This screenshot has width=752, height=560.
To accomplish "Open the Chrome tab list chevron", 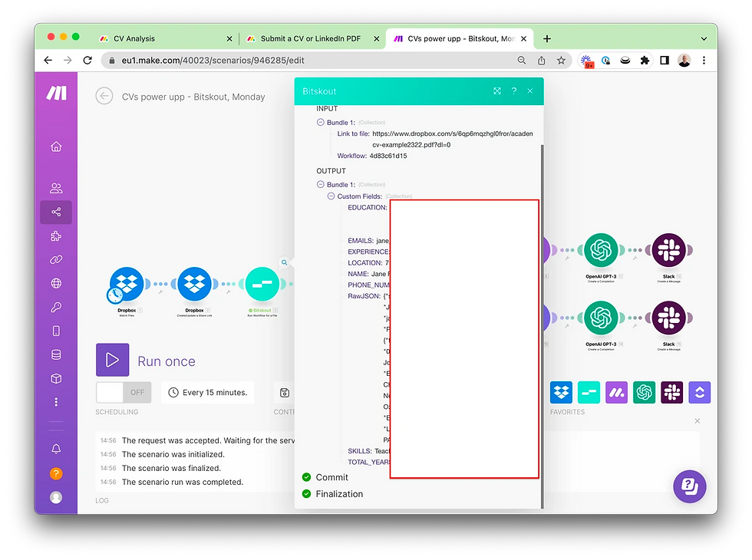I will click(704, 39).
